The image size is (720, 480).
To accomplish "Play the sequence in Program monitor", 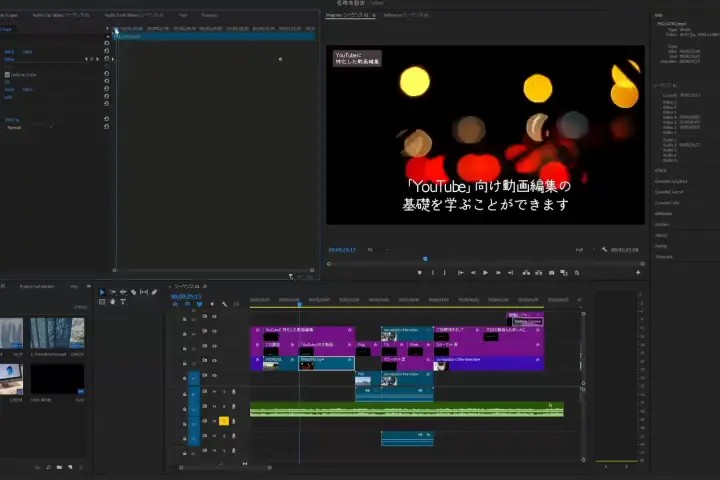I will pos(485,273).
